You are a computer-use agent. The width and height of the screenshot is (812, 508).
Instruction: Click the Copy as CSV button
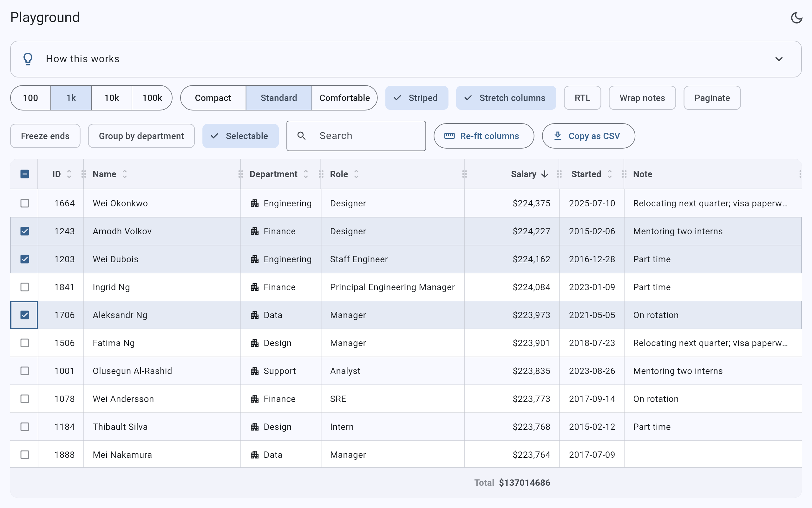click(588, 136)
